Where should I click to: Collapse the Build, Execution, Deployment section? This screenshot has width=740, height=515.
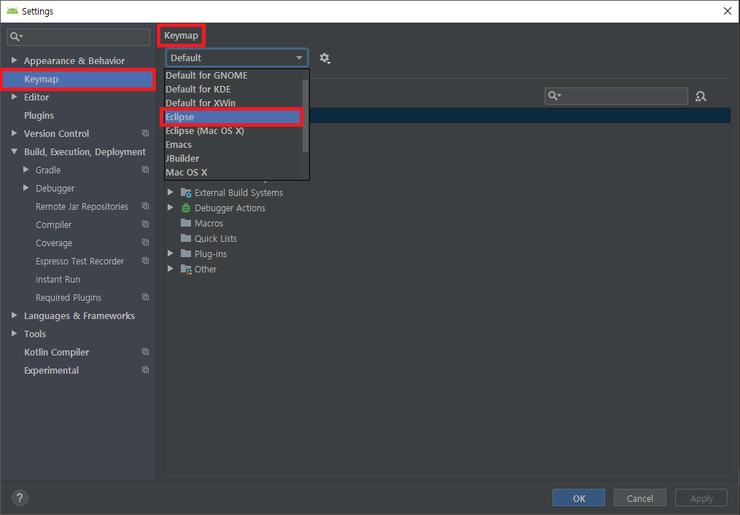pyautogui.click(x=14, y=152)
